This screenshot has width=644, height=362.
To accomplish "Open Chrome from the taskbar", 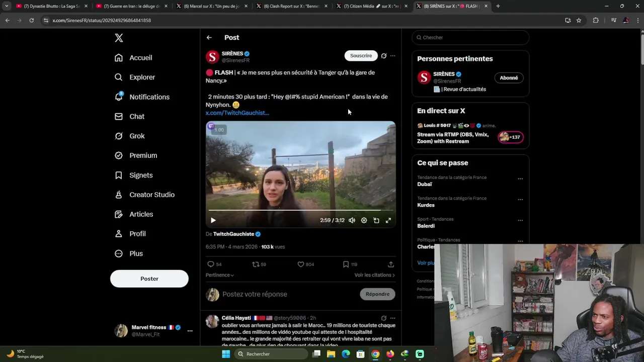I will point(375,354).
